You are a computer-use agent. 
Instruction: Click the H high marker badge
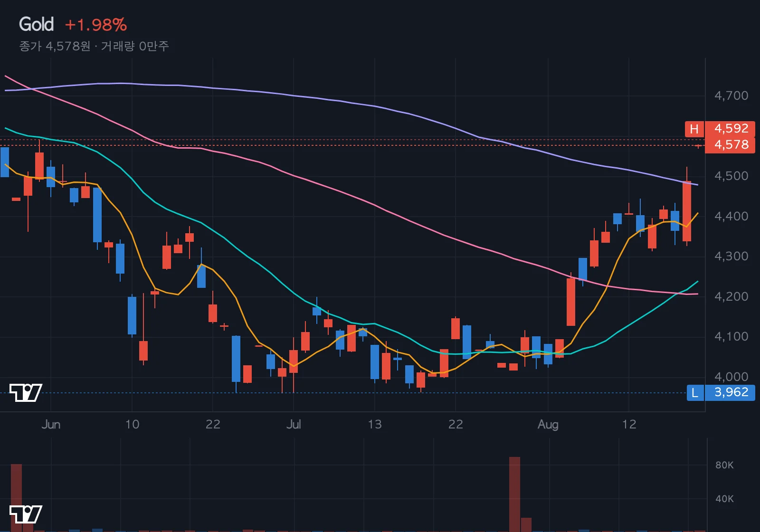coord(694,129)
